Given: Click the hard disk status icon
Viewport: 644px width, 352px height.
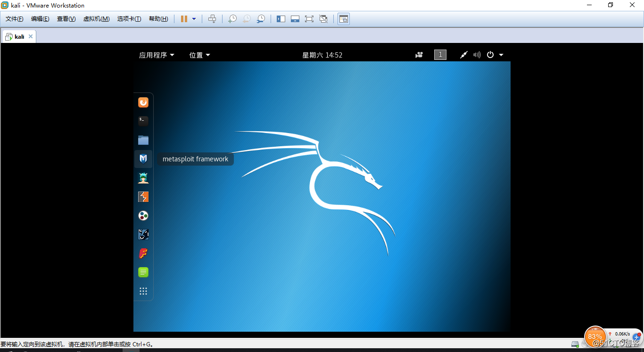Looking at the screenshot, I should coord(575,344).
